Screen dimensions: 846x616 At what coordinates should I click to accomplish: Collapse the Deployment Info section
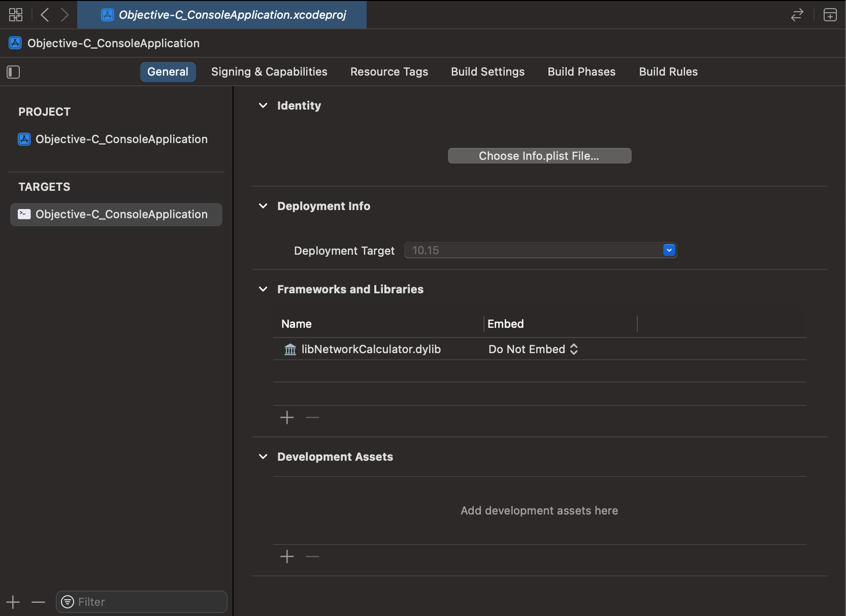[263, 206]
